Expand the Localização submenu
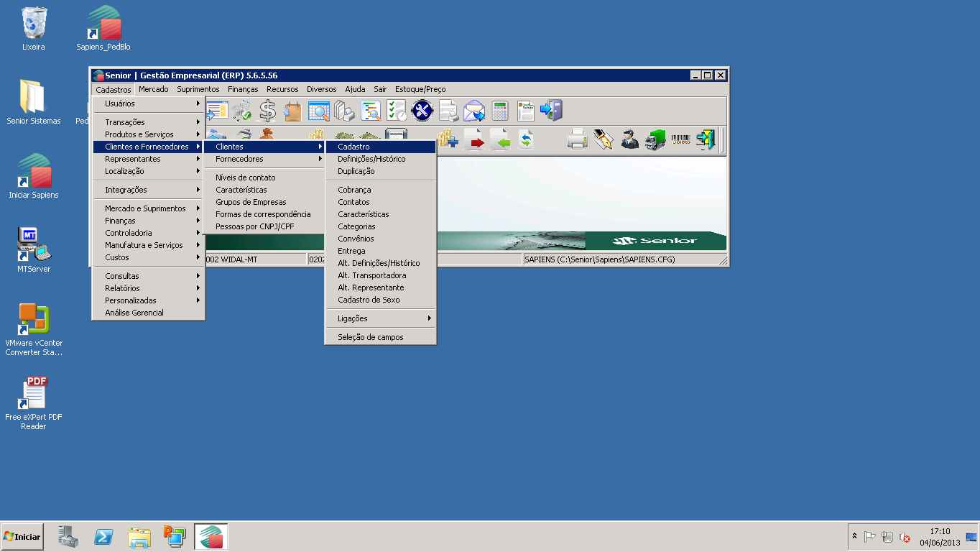Screen dimensions: 980x552 point(149,171)
